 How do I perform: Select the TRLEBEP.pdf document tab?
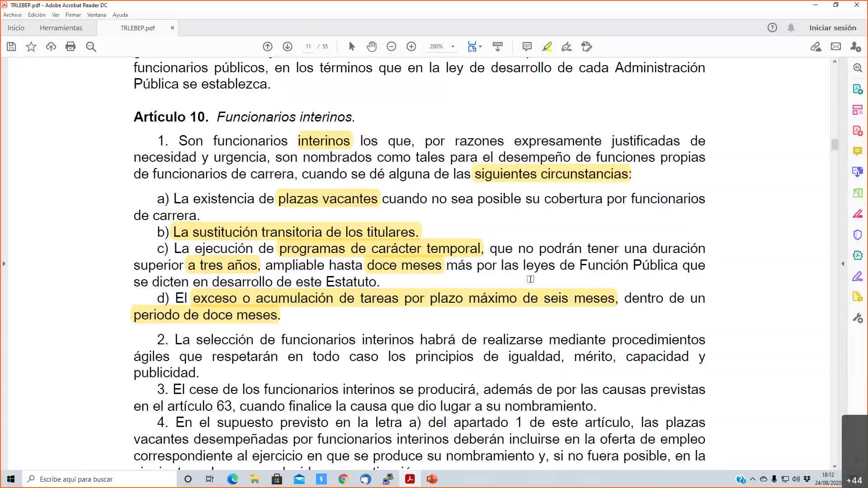click(137, 28)
